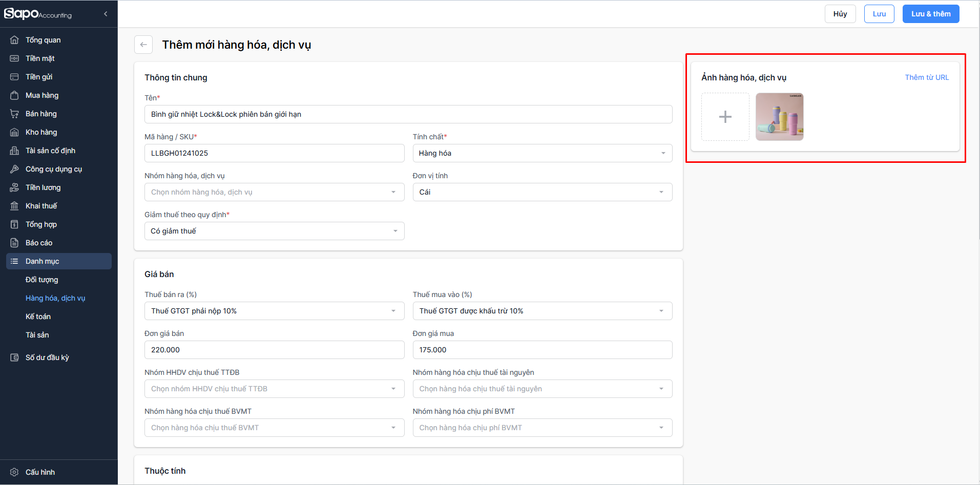Click the Bán hàng cart icon
The height and width of the screenshot is (485, 980).
click(14, 114)
